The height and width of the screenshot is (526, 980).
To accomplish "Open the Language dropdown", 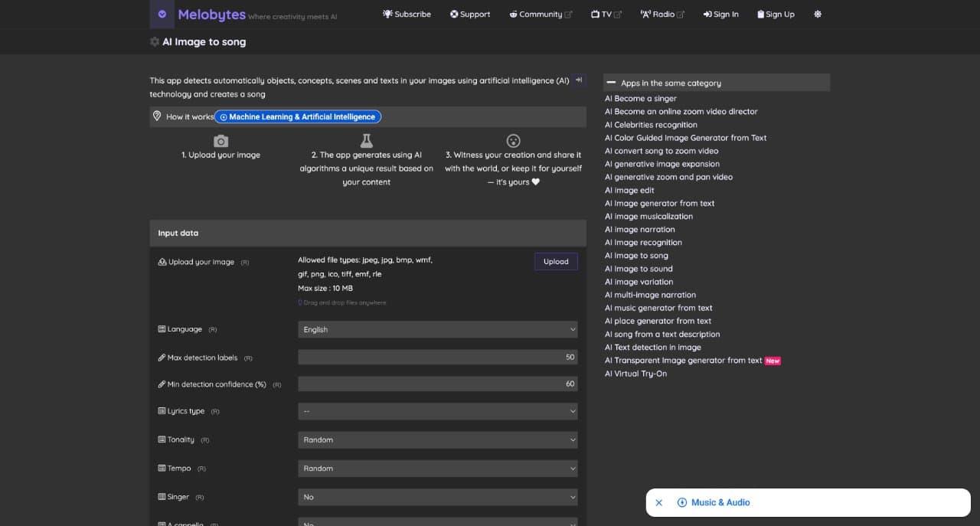I will [x=438, y=329].
